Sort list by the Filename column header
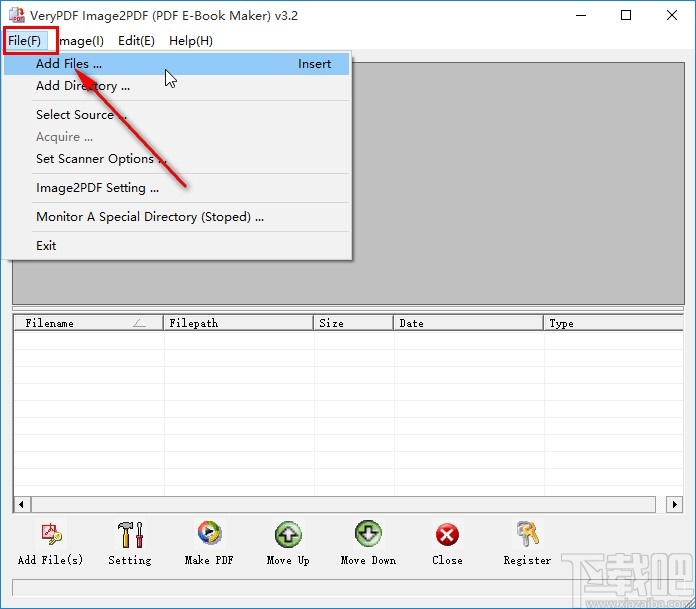The height and width of the screenshot is (609, 696). pyautogui.click(x=89, y=323)
